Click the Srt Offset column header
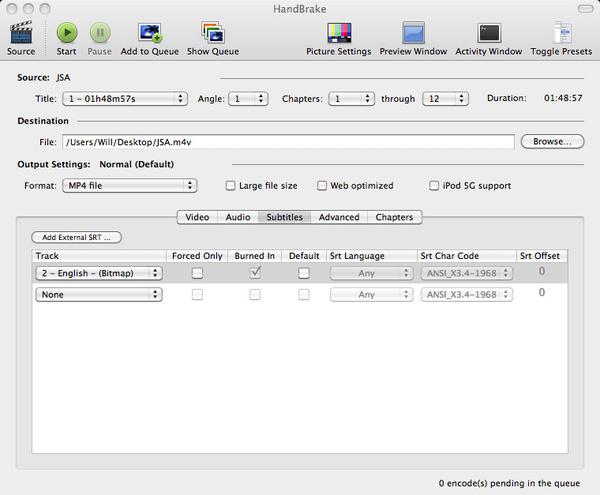The image size is (600, 495). pos(542,256)
